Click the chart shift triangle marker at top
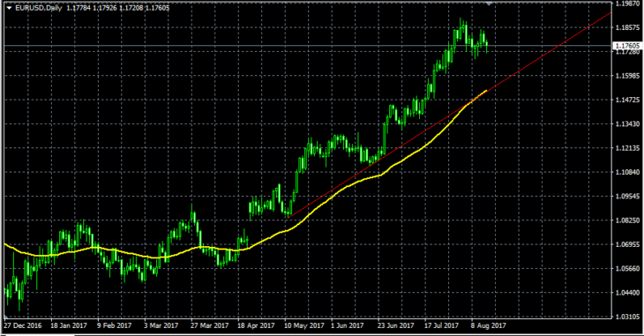This screenshot has width=644, height=336. coord(489,4)
